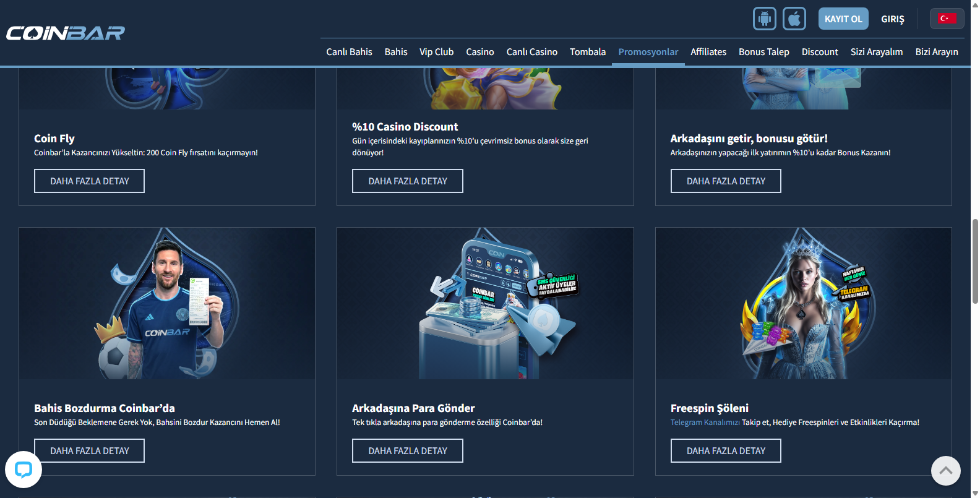The width and height of the screenshot is (980, 498).
Task: Click the scrollbar down arrow
Action: coord(975,493)
